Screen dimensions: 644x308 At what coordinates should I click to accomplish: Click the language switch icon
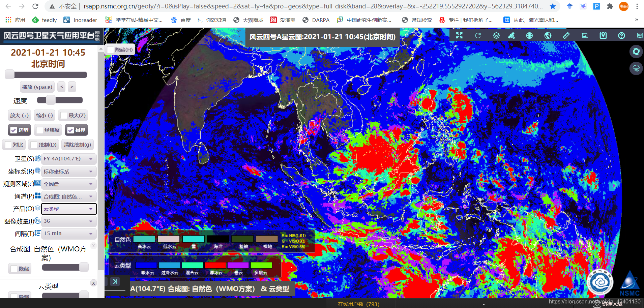(640, 35)
